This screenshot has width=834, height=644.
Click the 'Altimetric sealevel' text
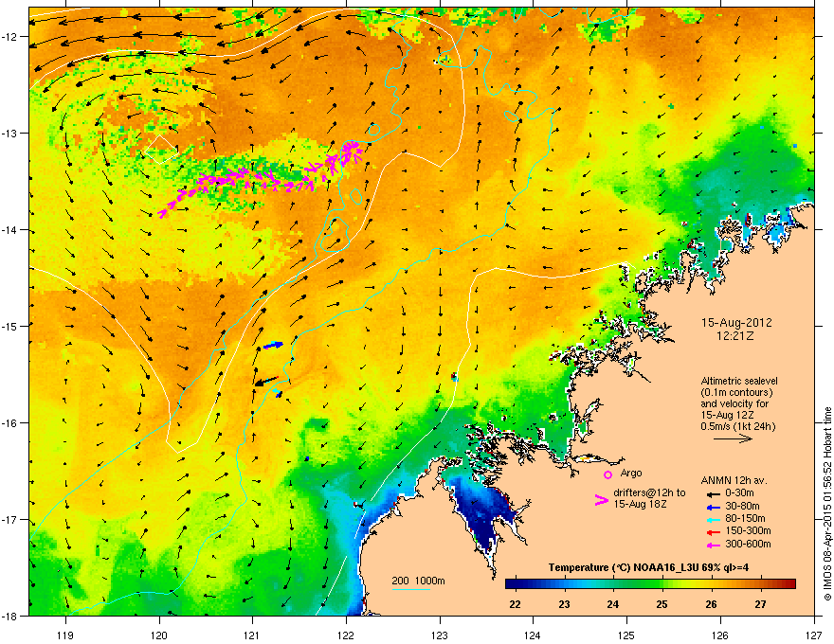tap(739, 381)
